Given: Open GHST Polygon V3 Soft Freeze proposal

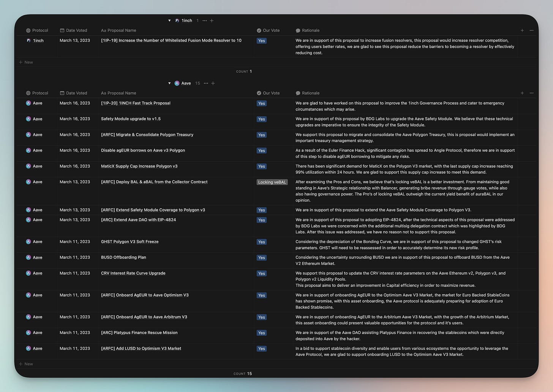Looking at the screenshot, I should click(130, 242).
